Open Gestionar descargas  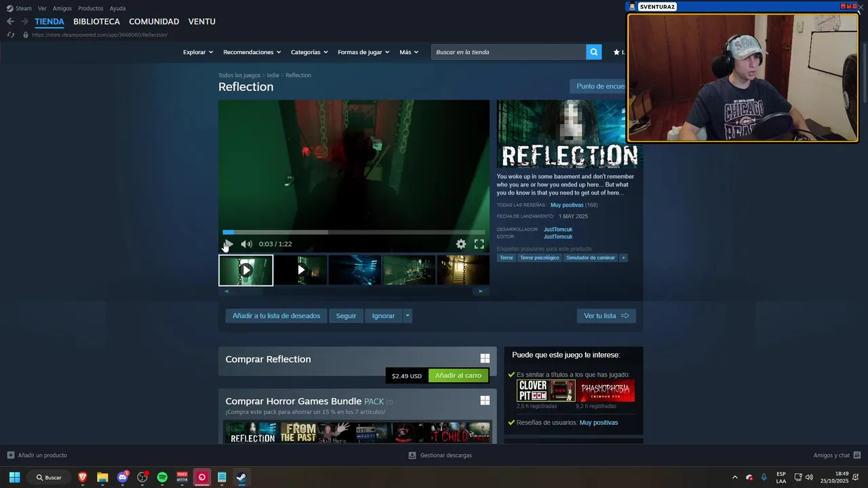440,455
